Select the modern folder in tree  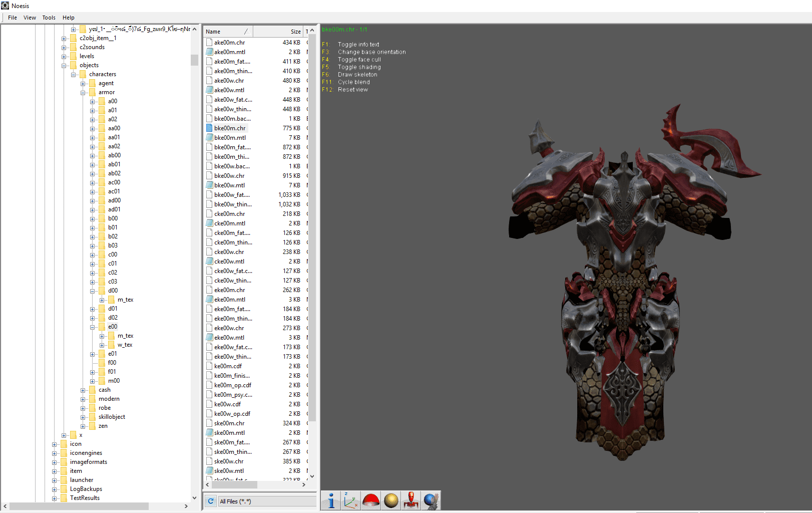pos(109,399)
